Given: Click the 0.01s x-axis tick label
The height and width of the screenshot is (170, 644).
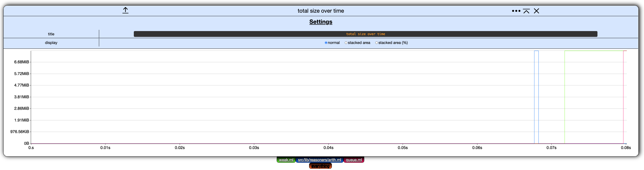Looking at the screenshot, I should coord(105,148).
